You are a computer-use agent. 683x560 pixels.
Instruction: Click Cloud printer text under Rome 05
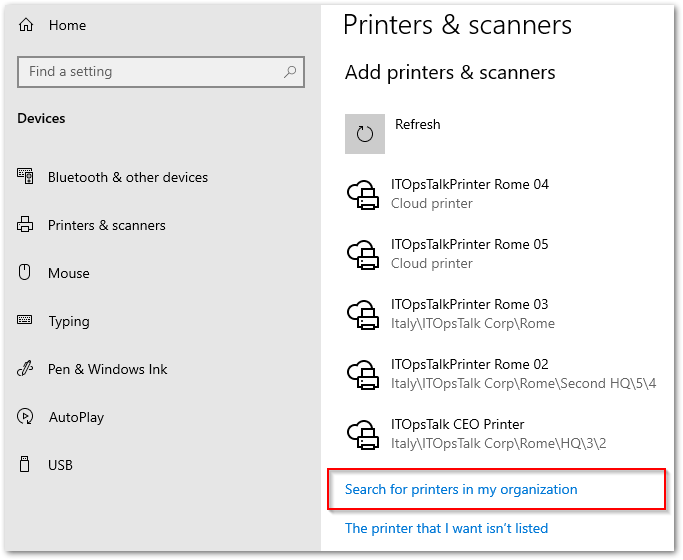[x=432, y=263]
